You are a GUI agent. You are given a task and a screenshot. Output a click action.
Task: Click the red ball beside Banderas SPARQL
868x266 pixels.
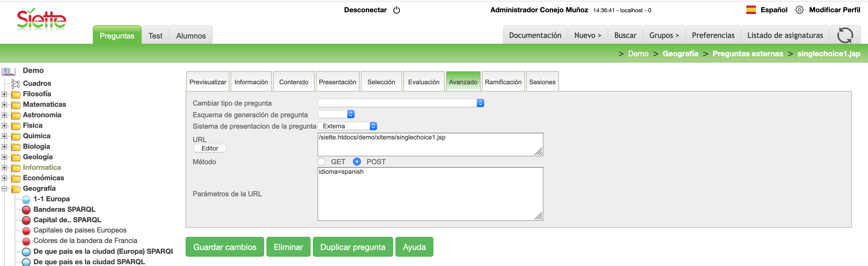[26, 210]
